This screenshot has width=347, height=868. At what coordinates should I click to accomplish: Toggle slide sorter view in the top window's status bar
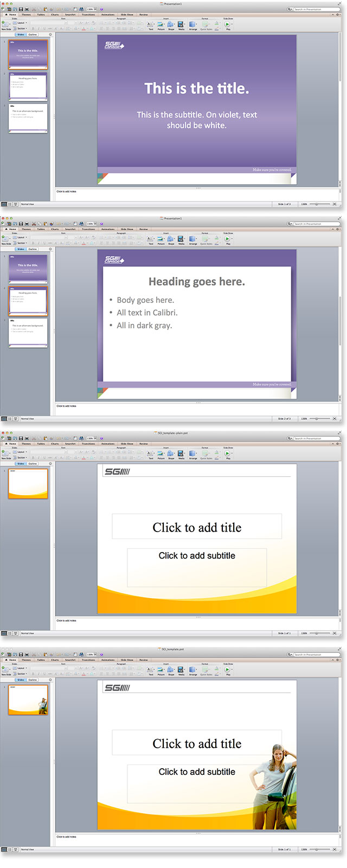tap(9, 204)
